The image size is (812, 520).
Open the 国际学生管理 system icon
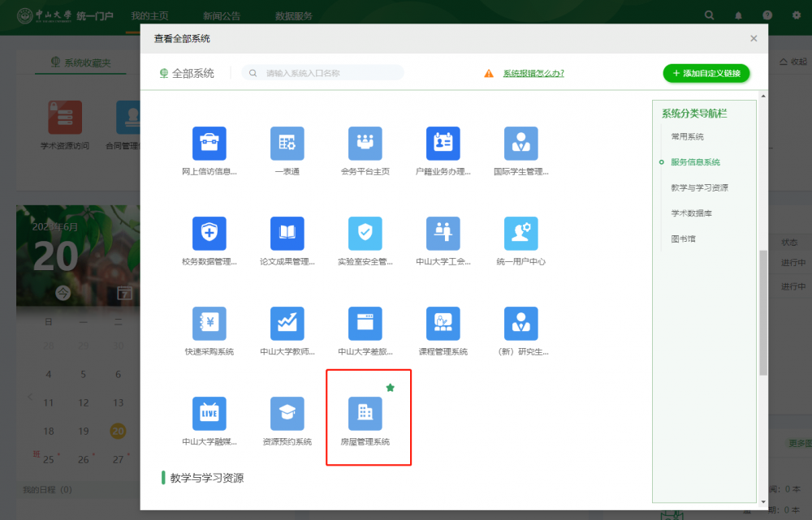pos(521,144)
